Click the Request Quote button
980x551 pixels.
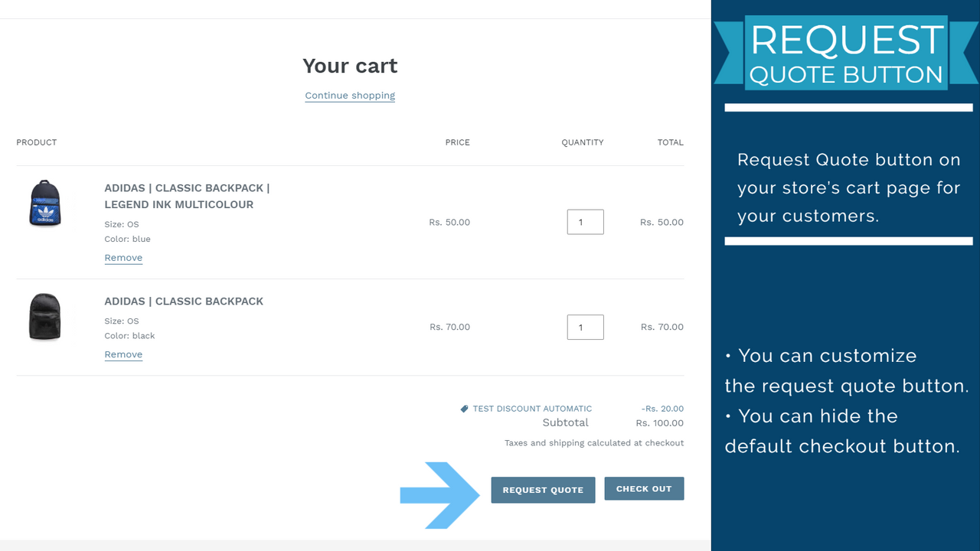pos(543,490)
